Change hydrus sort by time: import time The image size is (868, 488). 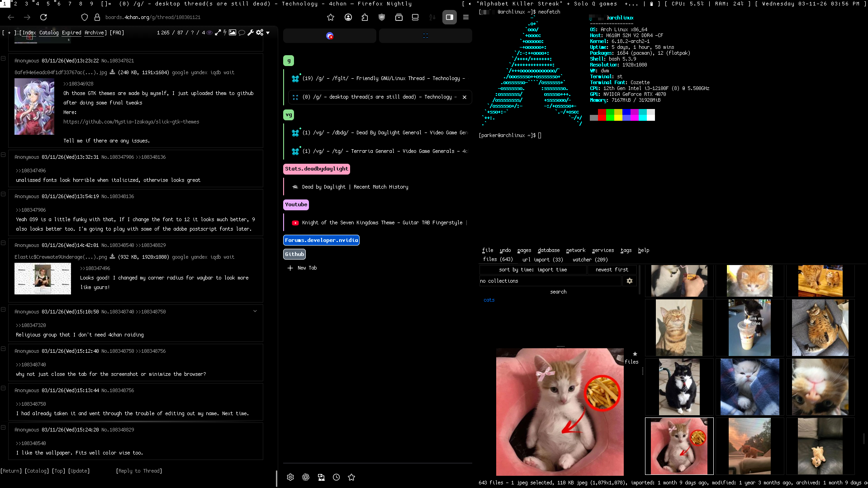(x=533, y=270)
